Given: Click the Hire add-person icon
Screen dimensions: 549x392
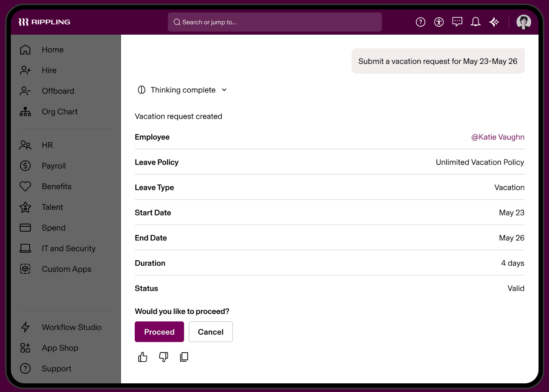Looking at the screenshot, I should (25, 70).
